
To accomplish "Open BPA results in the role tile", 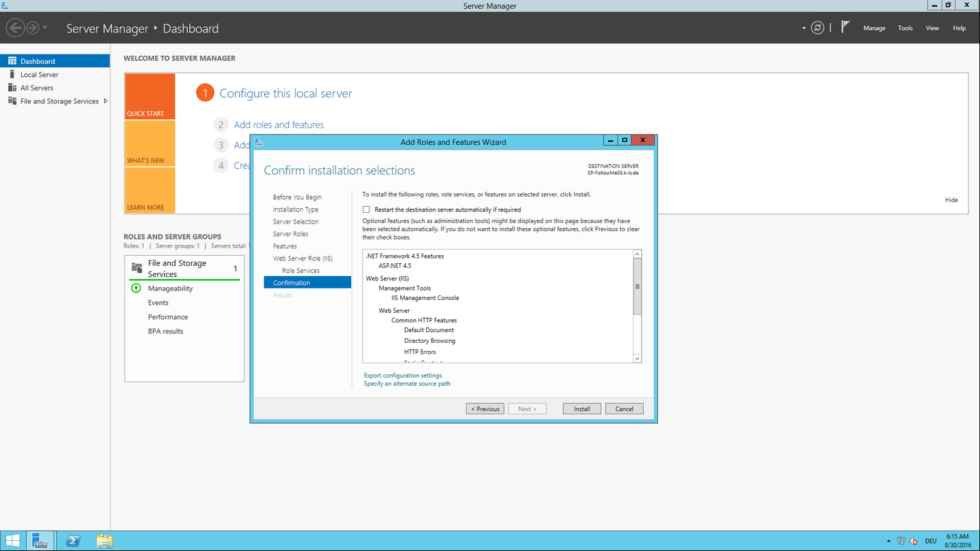I will (165, 331).
